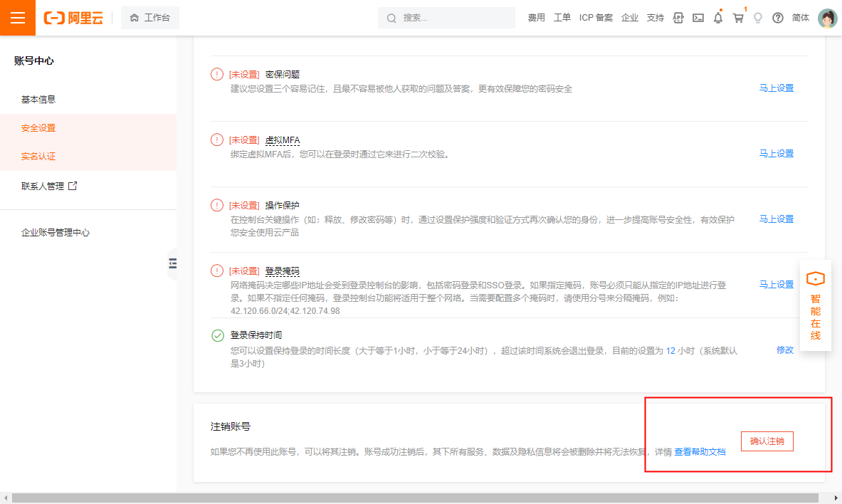Open the ICP 备案 menu item
Image resolution: width=842 pixels, height=504 pixels.
click(x=596, y=18)
